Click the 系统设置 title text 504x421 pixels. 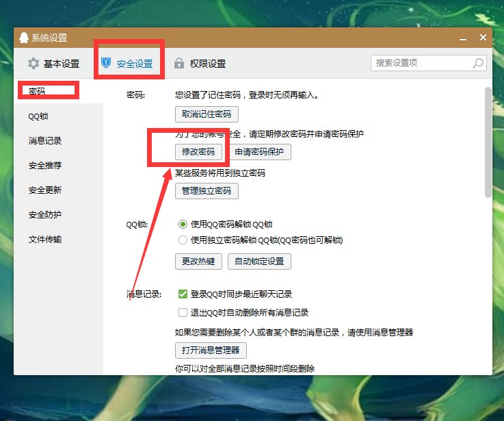(x=49, y=38)
